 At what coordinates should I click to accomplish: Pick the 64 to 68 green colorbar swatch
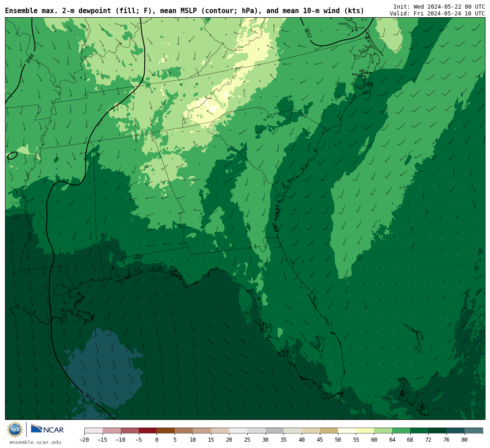pyautogui.click(x=402, y=431)
